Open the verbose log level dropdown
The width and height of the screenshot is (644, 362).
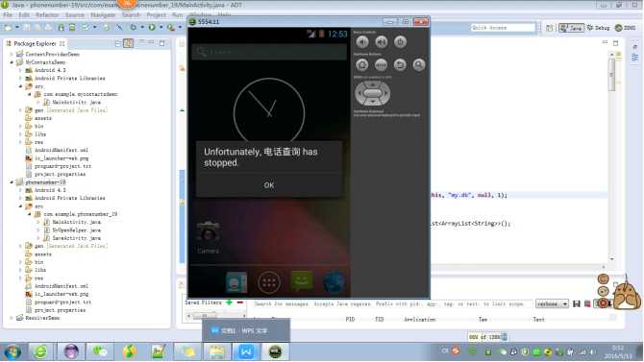click(553, 304)
